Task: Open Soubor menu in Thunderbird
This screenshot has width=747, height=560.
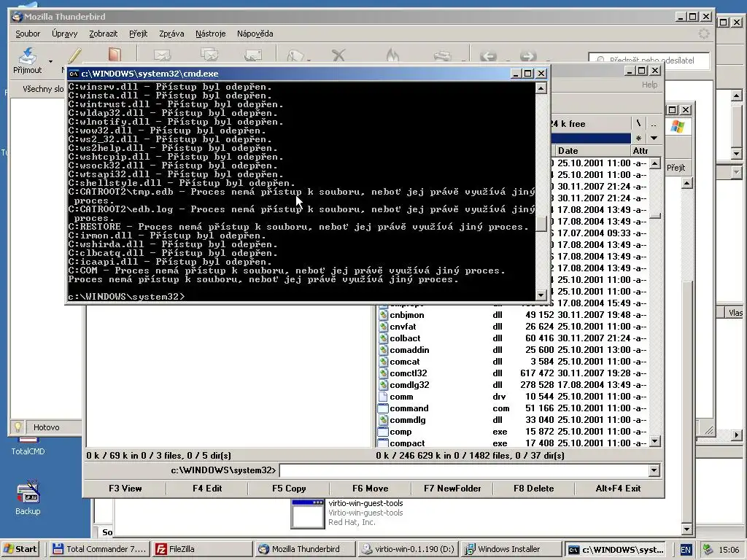Action: (x=28, y=34)
